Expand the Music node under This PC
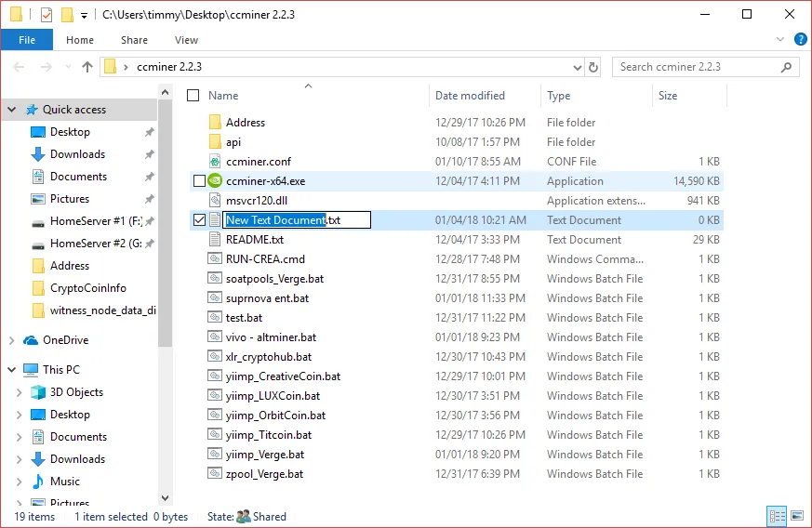Screen dimensions: 812x528 [20, 482]
